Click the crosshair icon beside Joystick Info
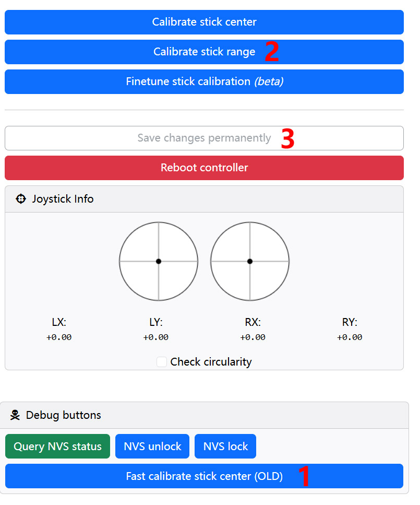Viewport: 420px width, 505px height. click(21, 199)
